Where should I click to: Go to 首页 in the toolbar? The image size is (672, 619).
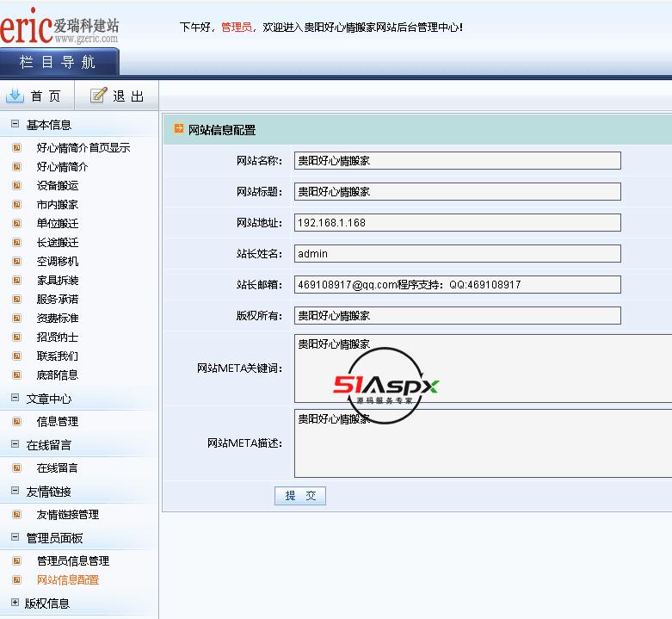click(46, 96)
